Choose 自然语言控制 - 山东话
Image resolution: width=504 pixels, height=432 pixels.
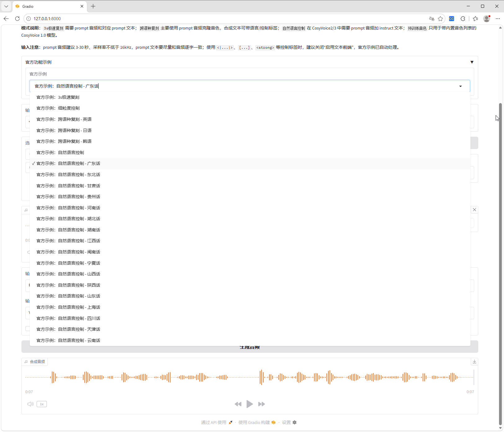pos(250,296)
